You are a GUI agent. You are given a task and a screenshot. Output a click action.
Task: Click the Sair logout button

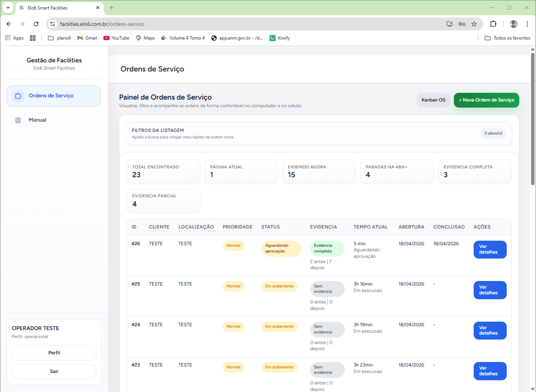[54, 371]
